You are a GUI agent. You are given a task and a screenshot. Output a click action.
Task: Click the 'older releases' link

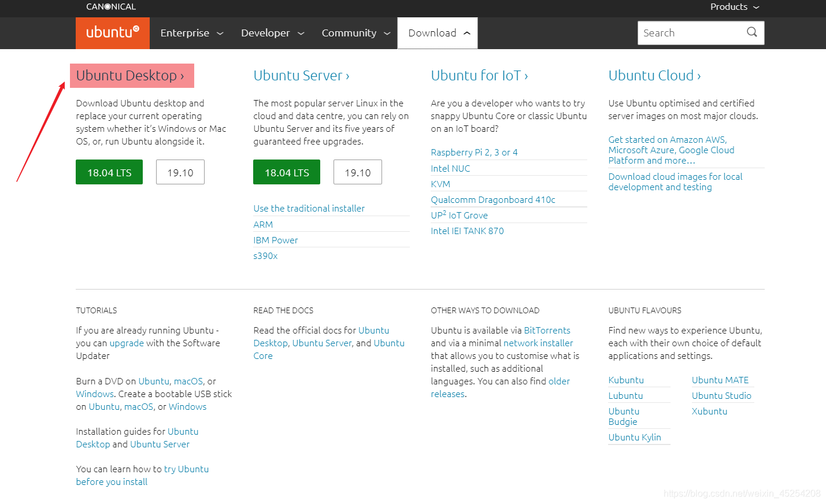pos(501,387)
